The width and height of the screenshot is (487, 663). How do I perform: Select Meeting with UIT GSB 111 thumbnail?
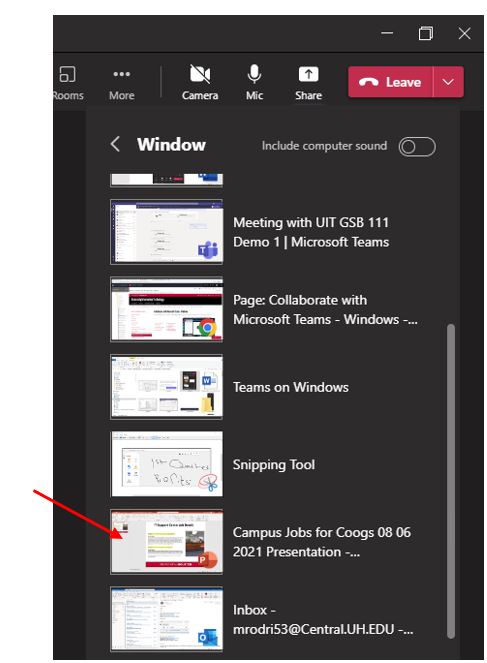pyautogui.click(x=167, y=232)
